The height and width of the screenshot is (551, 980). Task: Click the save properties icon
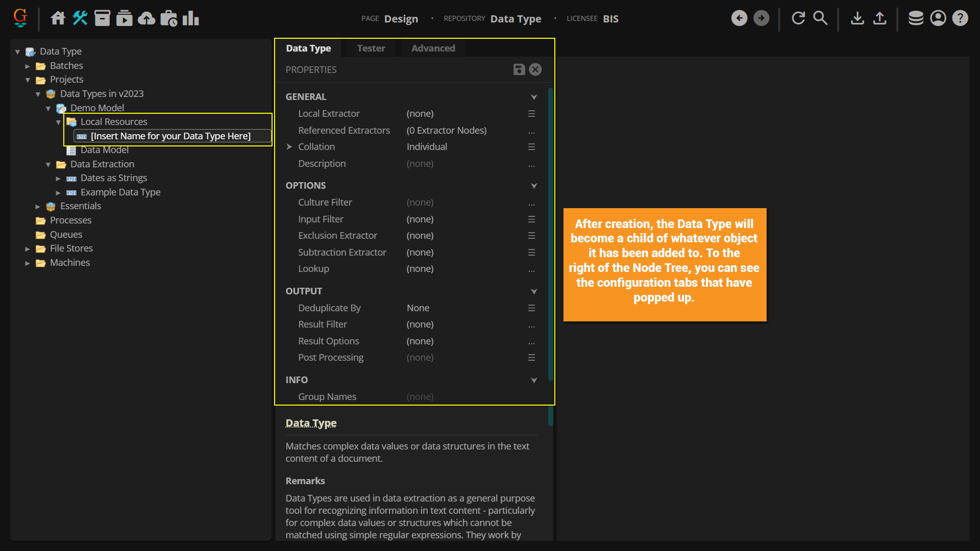click(519, 69)
